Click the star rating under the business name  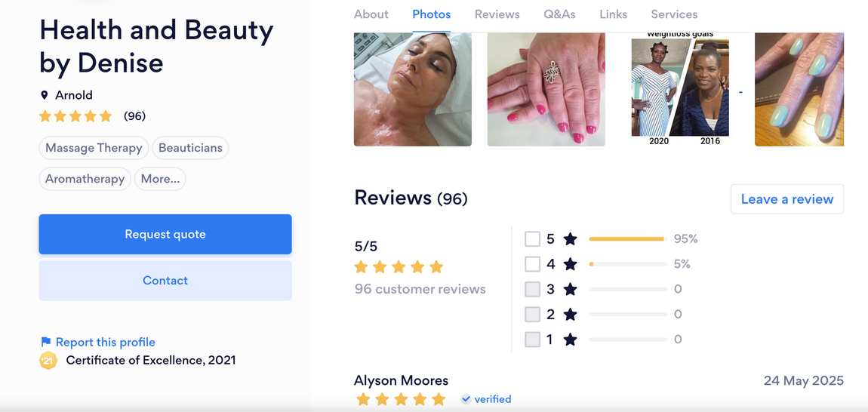coord(75,116)
